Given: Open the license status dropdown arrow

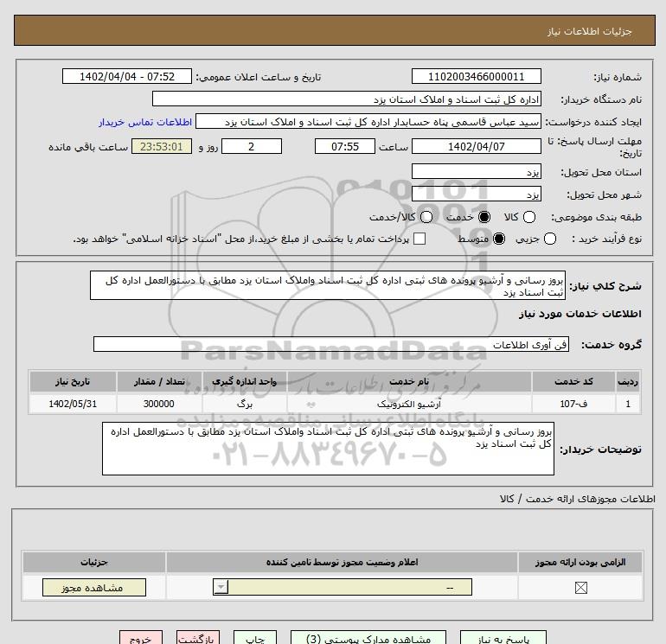Looking at the screenshot, I should point(221,588).
